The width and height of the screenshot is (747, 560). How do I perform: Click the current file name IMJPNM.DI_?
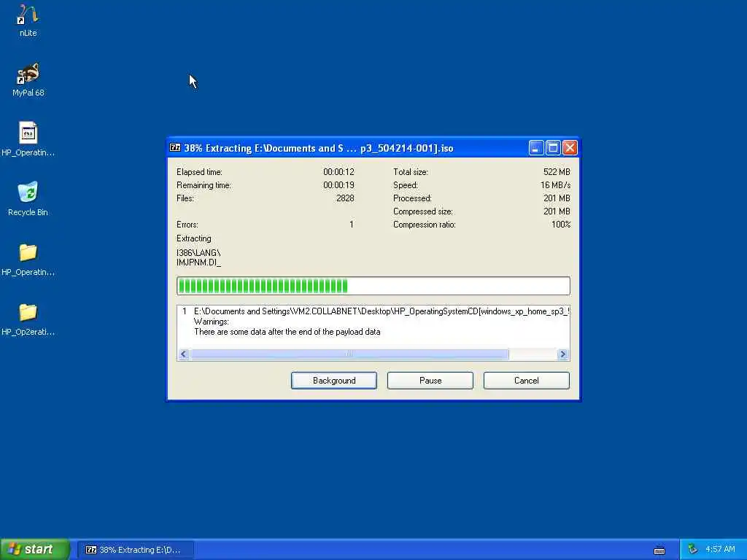coord(199,262)
